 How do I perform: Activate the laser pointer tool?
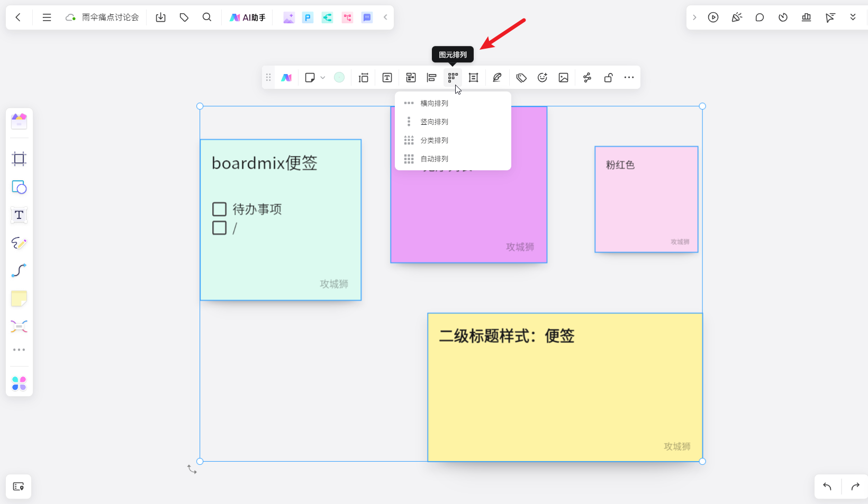829,17
